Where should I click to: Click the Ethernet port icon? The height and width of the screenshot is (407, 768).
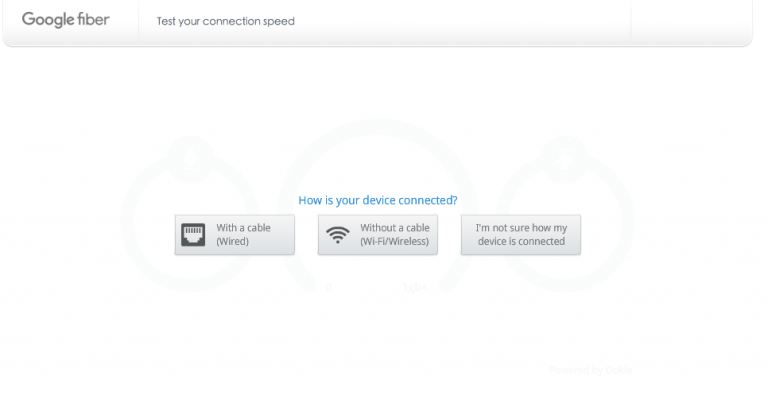click(x=193, y=235)
